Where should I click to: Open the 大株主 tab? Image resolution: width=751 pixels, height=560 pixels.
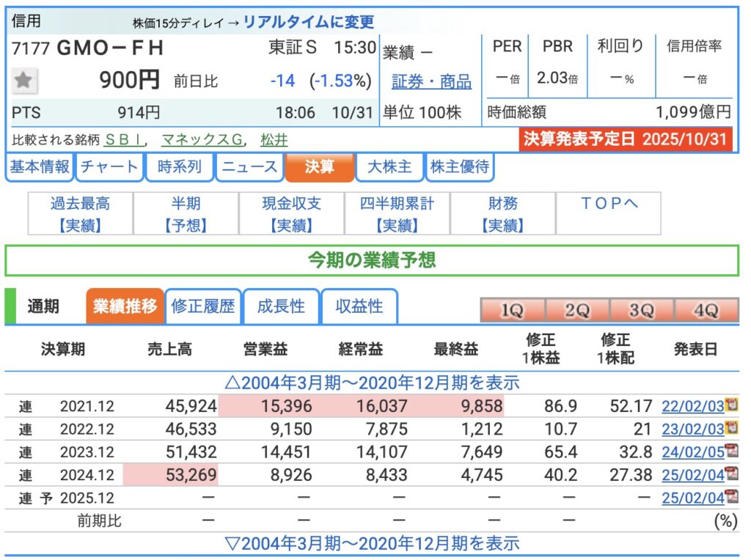coord(389,167)
